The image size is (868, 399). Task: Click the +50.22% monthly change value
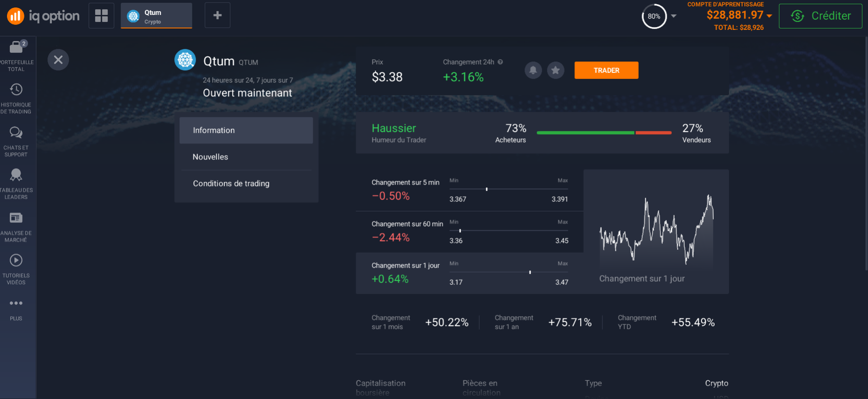[x=447, y=323]
